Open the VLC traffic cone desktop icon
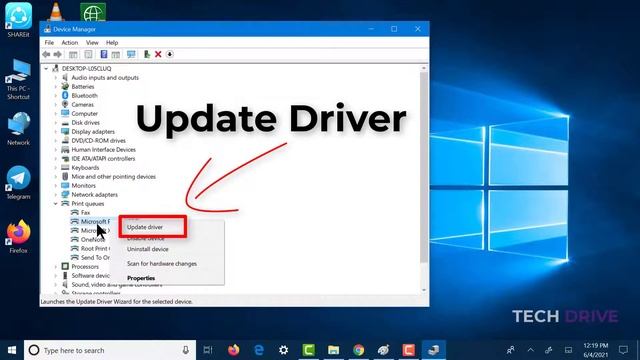 click(56, 11)
